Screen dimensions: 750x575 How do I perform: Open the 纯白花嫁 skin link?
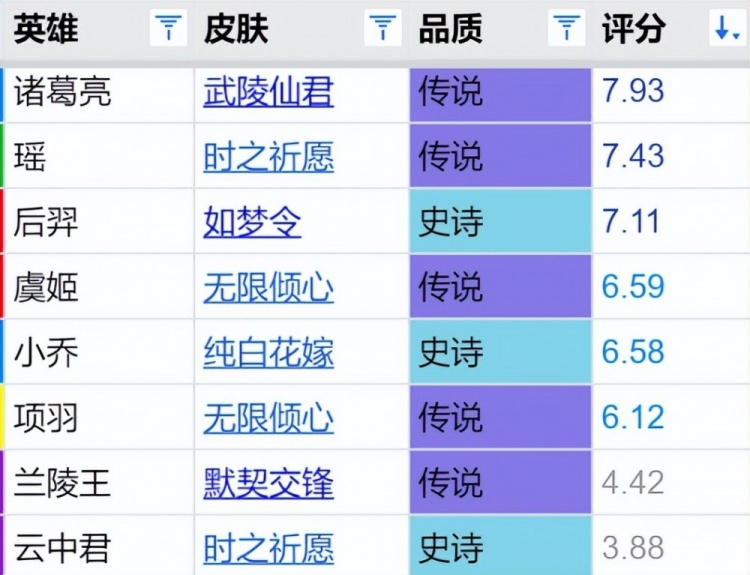tap(268, 353)
